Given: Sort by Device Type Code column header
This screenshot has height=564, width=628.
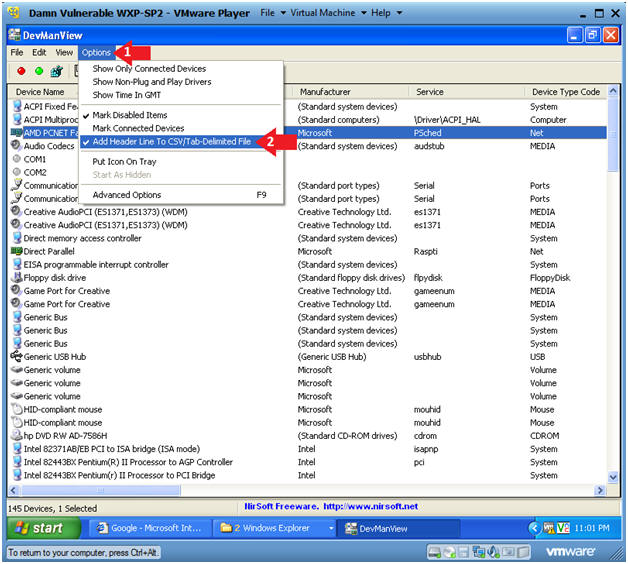Looking at the screenshot, I should point(566,92).
